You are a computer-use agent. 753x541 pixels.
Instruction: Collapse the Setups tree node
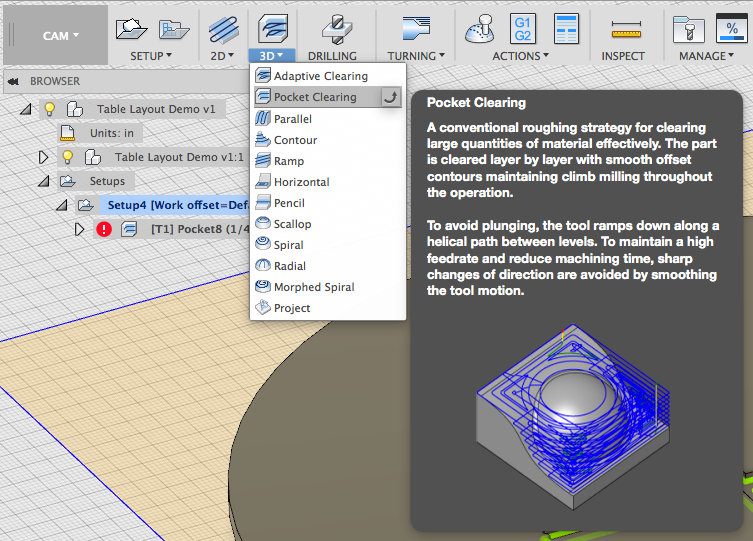coord(44,181)
